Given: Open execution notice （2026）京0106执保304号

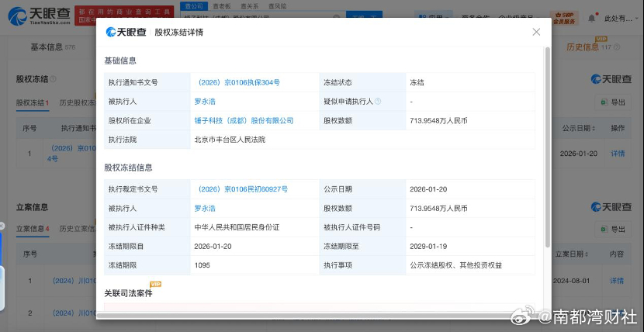Looking at the screenshot, I should 237,82.
